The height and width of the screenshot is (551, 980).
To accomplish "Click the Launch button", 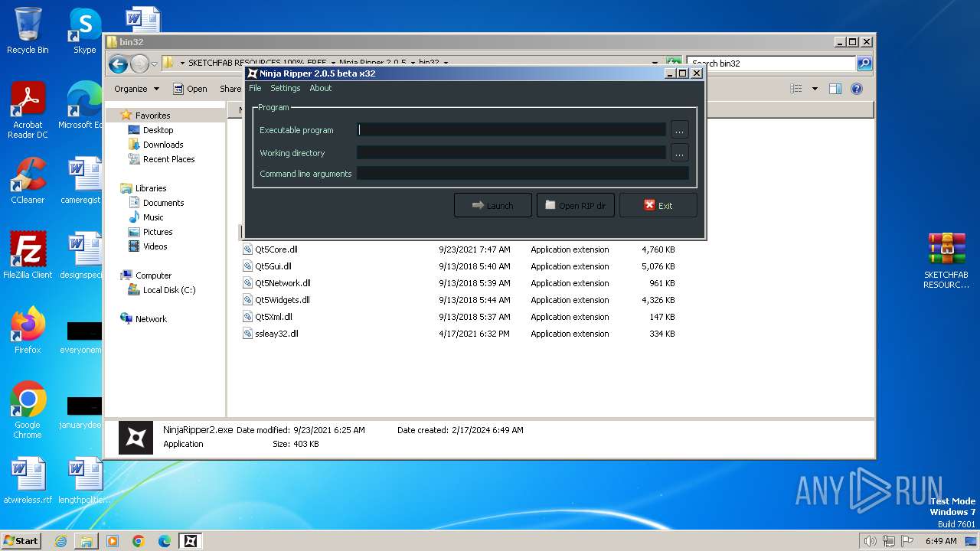I will point(492,205).
